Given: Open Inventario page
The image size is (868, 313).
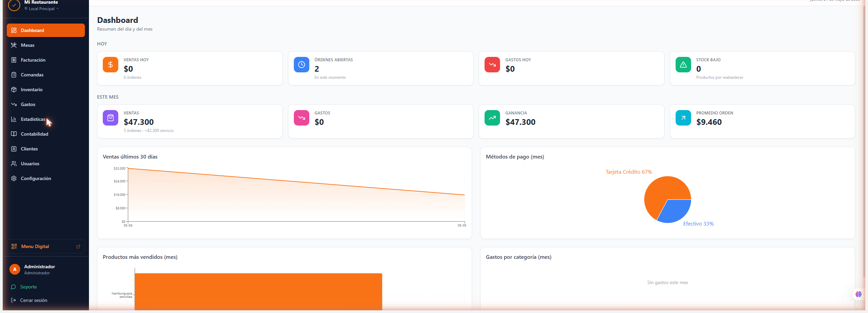Looking at the screenshot, I should click(x=45, y=90).
